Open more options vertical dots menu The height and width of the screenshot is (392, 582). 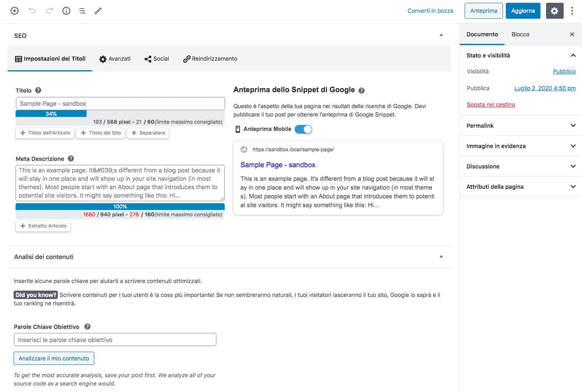[x=572, y=11]
